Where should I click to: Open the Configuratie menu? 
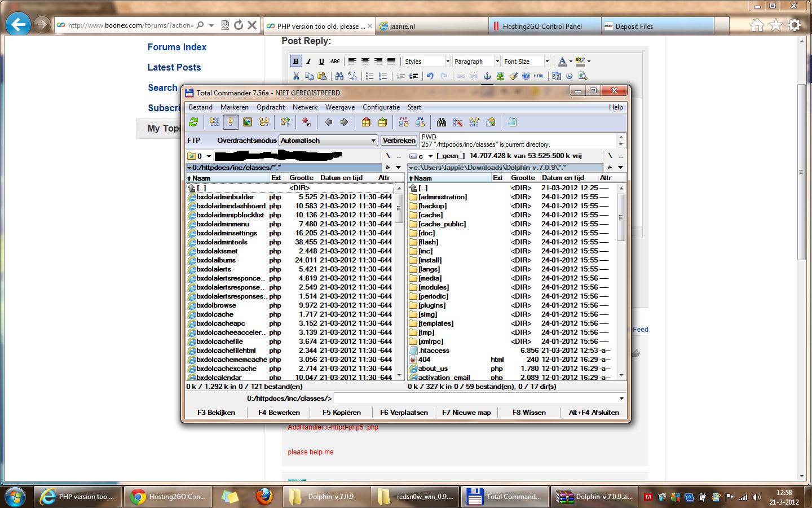pos(381,107)
